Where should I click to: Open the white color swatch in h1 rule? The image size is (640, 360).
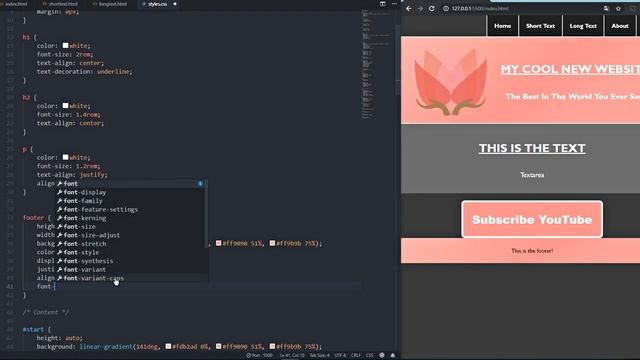(x=65, y=45)
